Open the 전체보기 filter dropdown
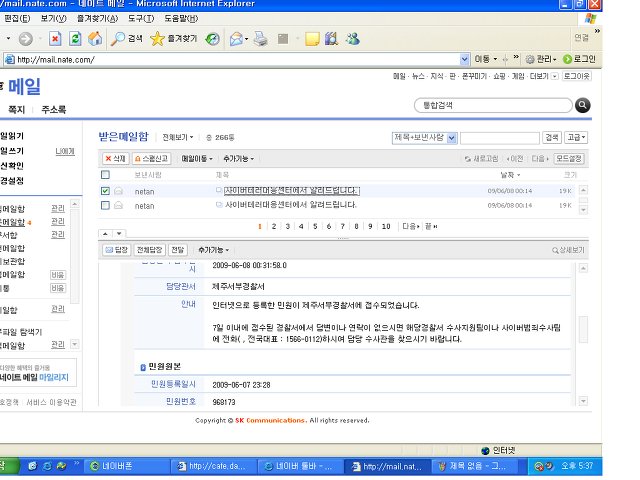The width and height of the screenshot is (640, 480). point(178,137)
